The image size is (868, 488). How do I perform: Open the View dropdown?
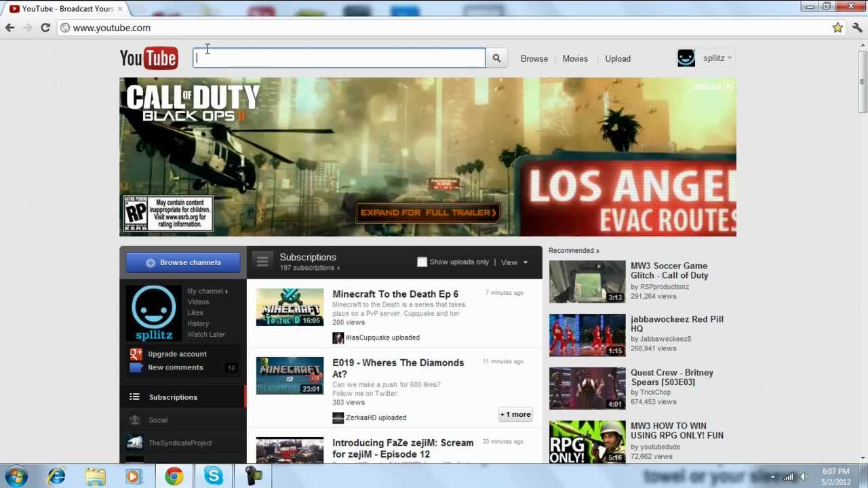pyautogui.click(x=514, y=262)
